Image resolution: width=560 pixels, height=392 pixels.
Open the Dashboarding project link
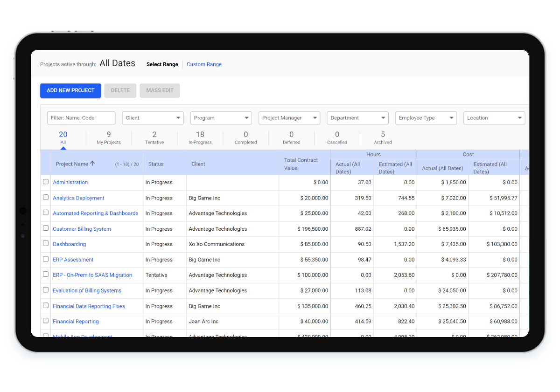click(70, 244)
